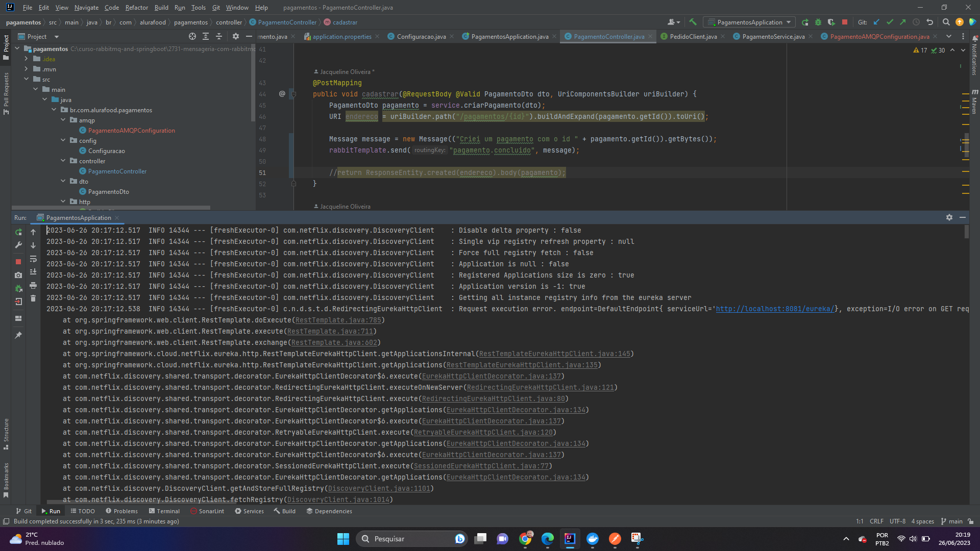This screenshot has width=980, height=551.
Task: Click the select opened file target icon
Action: coord(192,36)
